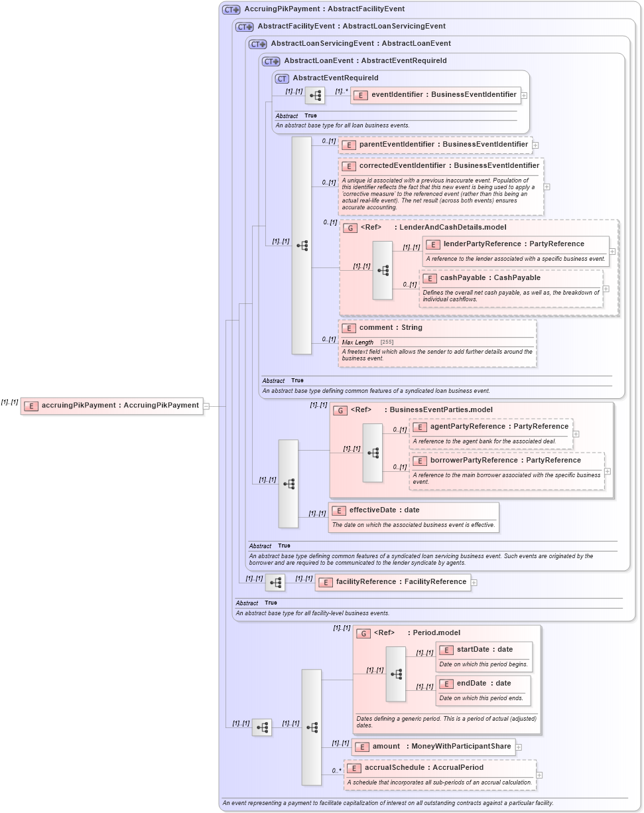The image size is (644, 813).
Task: Click the E icon of parentEventIdentifier
Action: (348, 145)
